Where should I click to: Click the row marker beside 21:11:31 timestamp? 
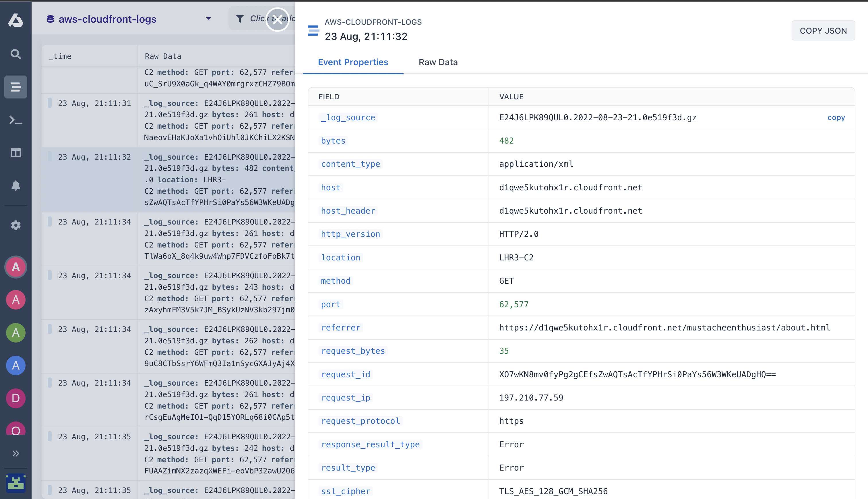click(x=50, y=103)
